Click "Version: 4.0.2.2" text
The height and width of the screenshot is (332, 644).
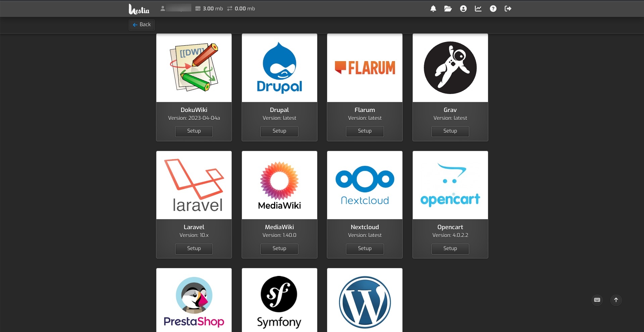tap(450, 235)
